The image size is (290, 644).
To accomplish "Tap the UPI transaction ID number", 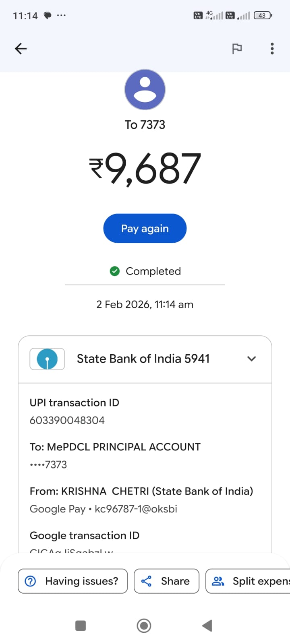I will pos(67,420).
